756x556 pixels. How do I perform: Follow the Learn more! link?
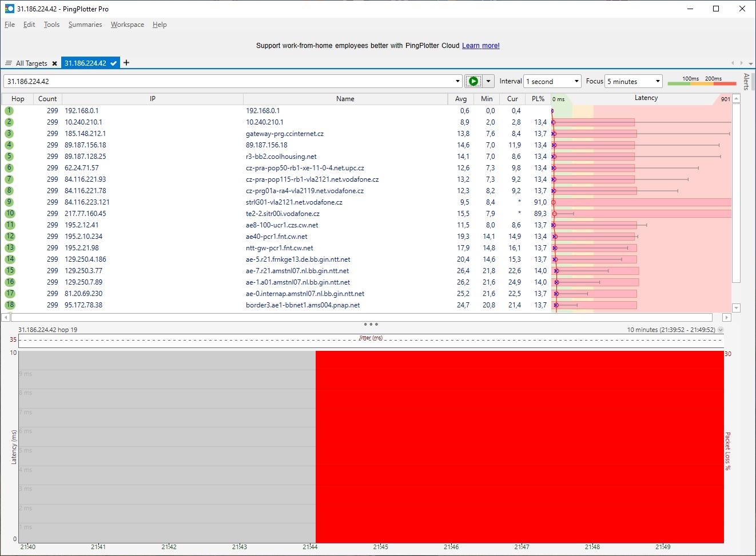coord(480,46)
